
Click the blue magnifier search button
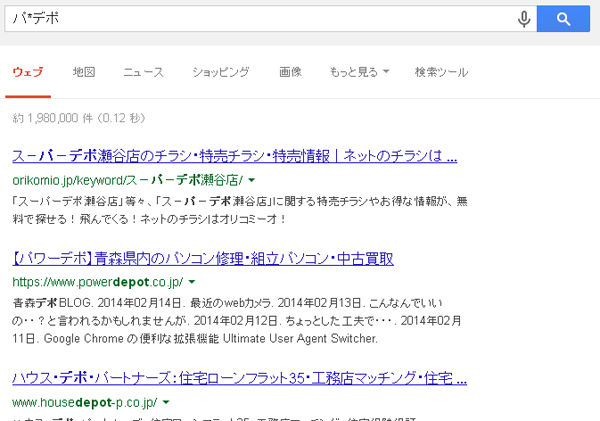pyautogui.click(x=563, y=19)
